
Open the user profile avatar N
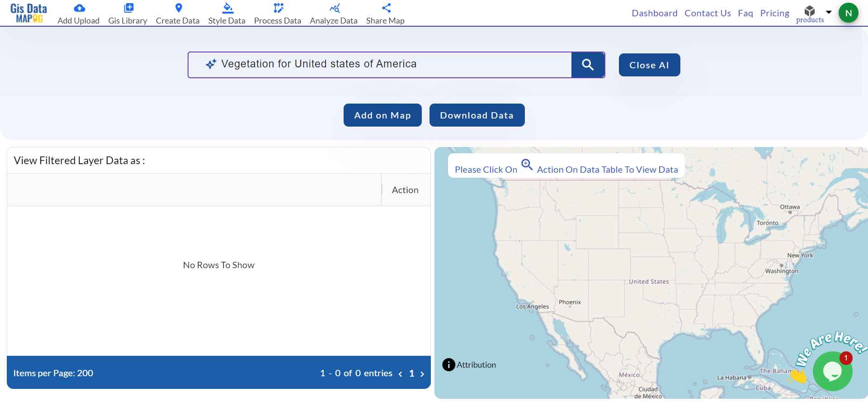pos(848,13)
